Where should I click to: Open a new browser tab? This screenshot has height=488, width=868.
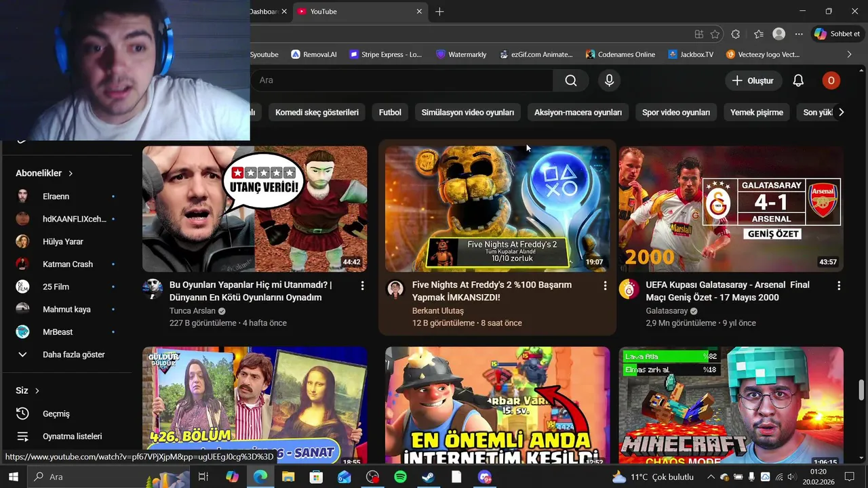(439, 12)
